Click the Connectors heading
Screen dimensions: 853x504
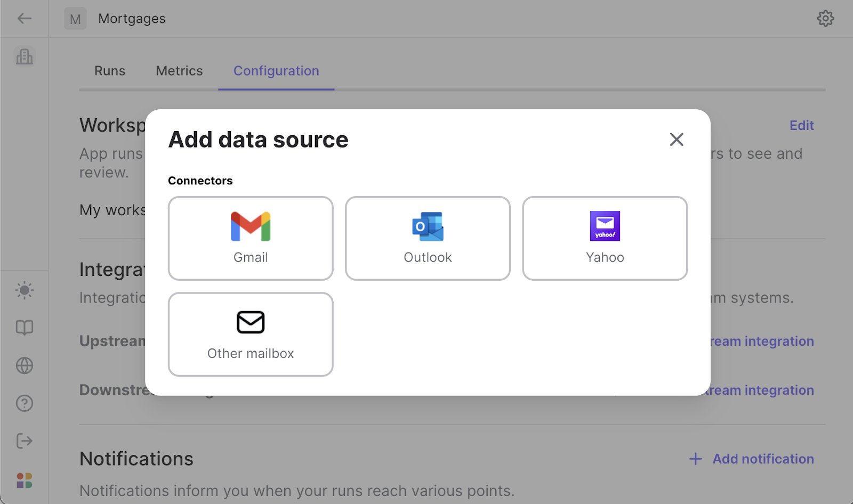(200, 181)
